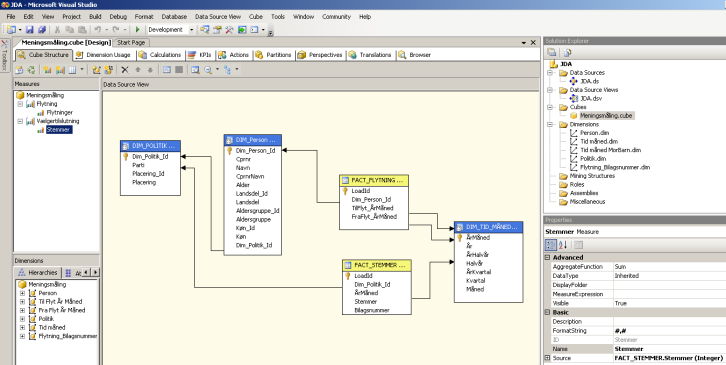Switch to Calculations tab
This screenshot has height=365, width=726.
pyautogui.click(x=160, y=55)
